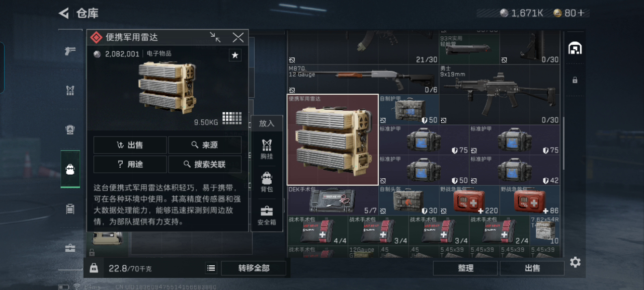The height and width of the screenshot is (290, 644).
Task: Open the settings gear on the right
Action: pos(575,262)
